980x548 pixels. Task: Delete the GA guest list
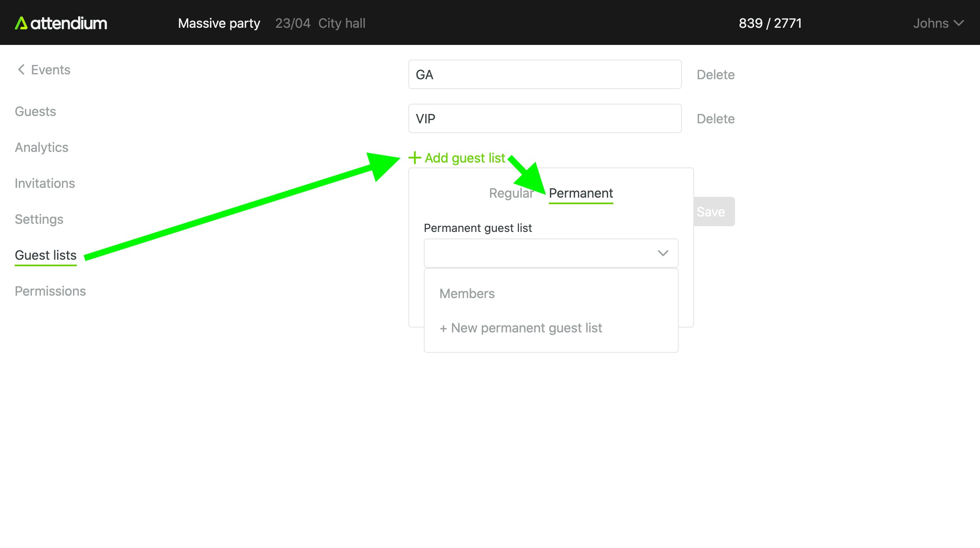715,75
